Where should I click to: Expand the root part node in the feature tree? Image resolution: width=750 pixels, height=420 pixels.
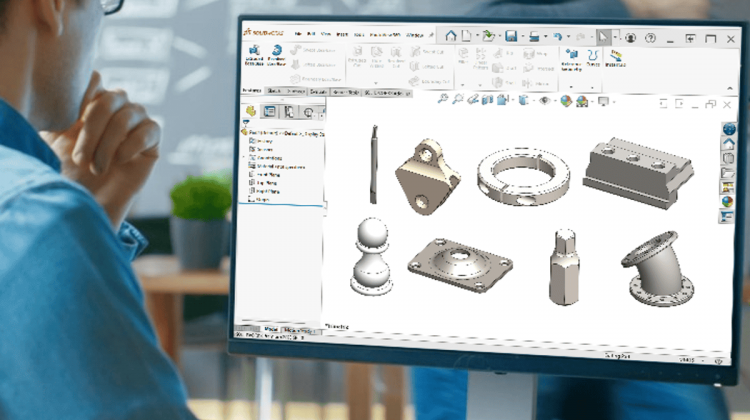tap(244, 133)
